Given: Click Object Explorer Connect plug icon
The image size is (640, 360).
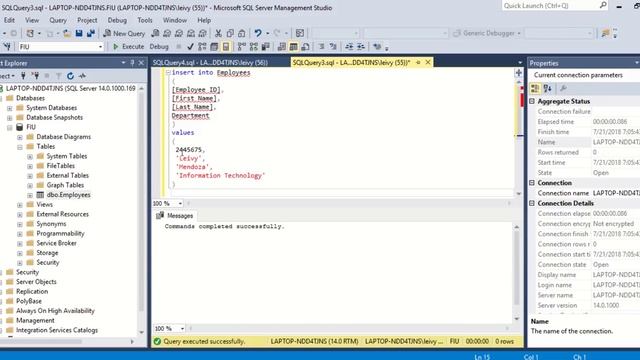Looking at the screenshot, I should pos(23,76).
